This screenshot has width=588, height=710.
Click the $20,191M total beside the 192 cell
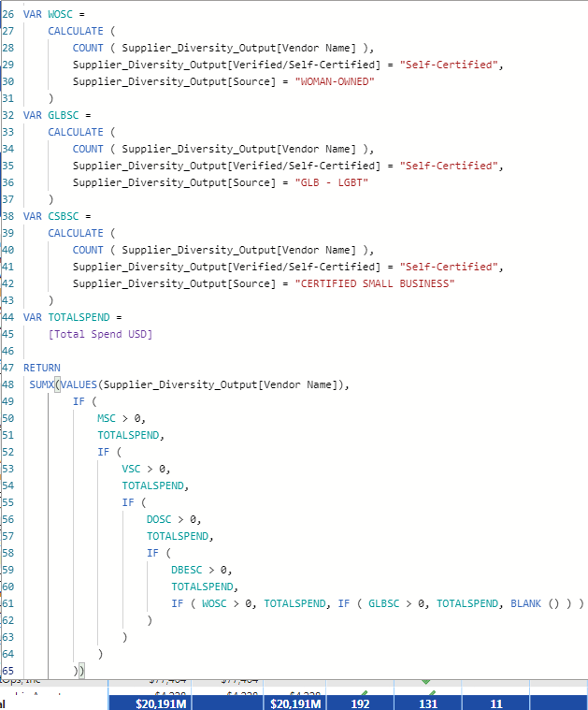(295, 703)
